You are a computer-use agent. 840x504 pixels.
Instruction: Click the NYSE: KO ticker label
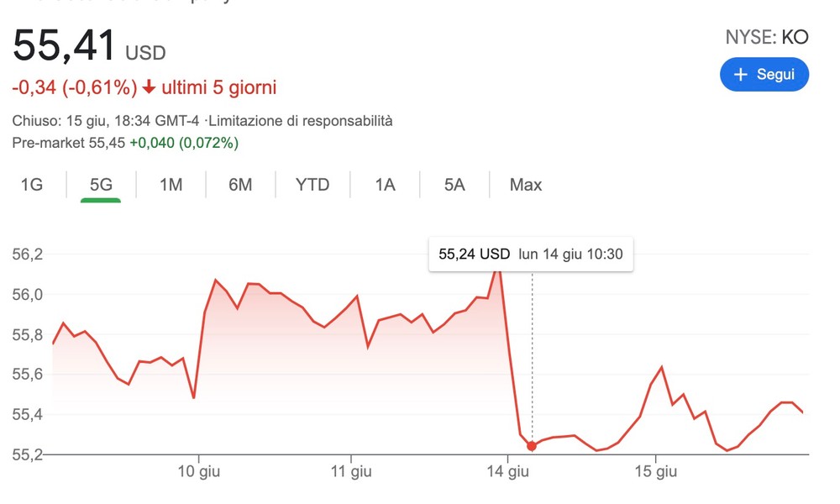[766, 37]
